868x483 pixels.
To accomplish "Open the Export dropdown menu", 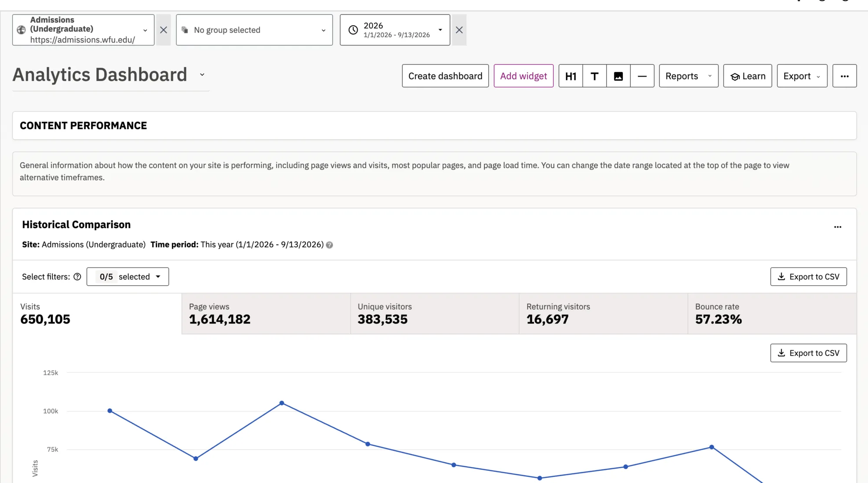I will 802,76.
